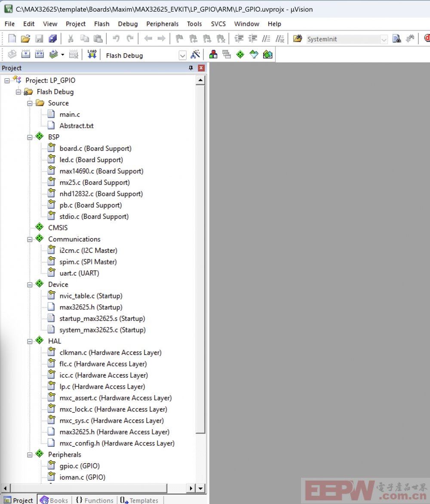Select mxc_config.h (Hardware Access Layer)
430x504 pixels.
(x=117, y=443)
